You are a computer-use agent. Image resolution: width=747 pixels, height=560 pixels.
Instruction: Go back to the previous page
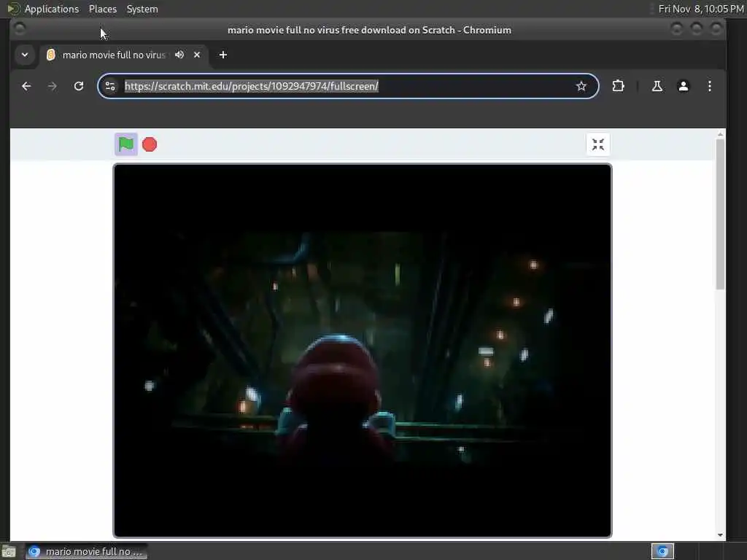point(26,86)
